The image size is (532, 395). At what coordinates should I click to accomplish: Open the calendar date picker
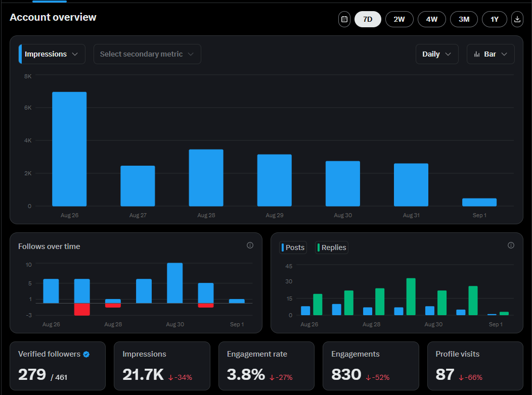[x=344, y=19]
